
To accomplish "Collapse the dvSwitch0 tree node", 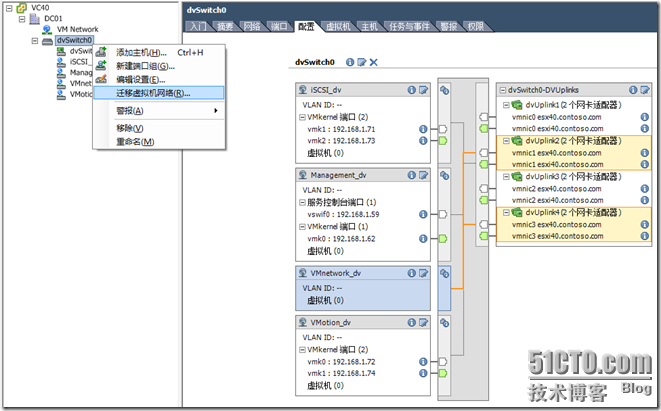I will [x=35, y=40].
